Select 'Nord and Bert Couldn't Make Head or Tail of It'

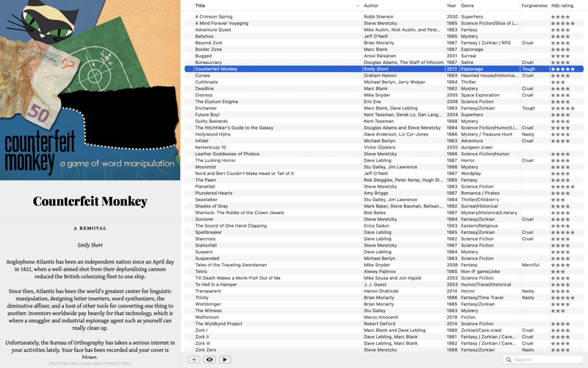(384, 174)
